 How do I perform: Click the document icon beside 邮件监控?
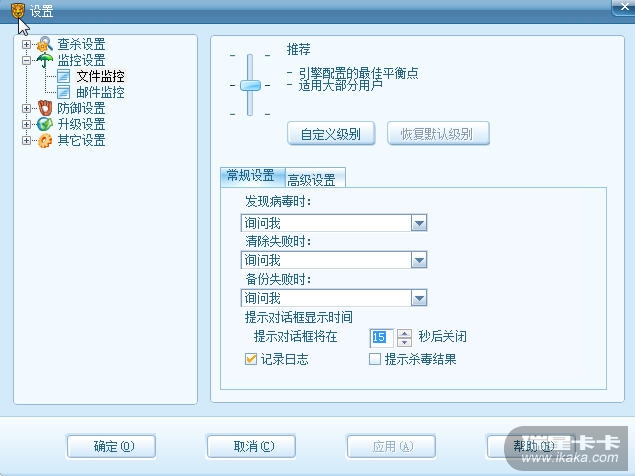pyautogui.click(x=63, y=92)
